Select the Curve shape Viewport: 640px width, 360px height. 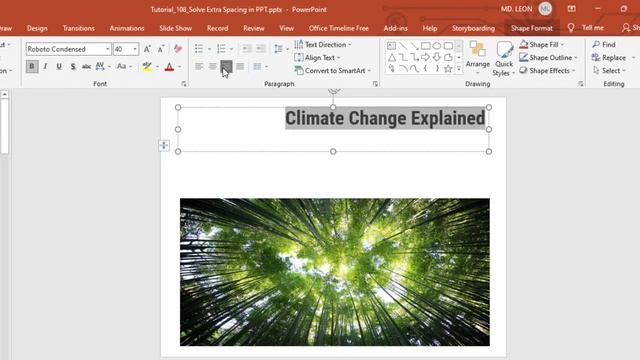click(x=414, y=69)
